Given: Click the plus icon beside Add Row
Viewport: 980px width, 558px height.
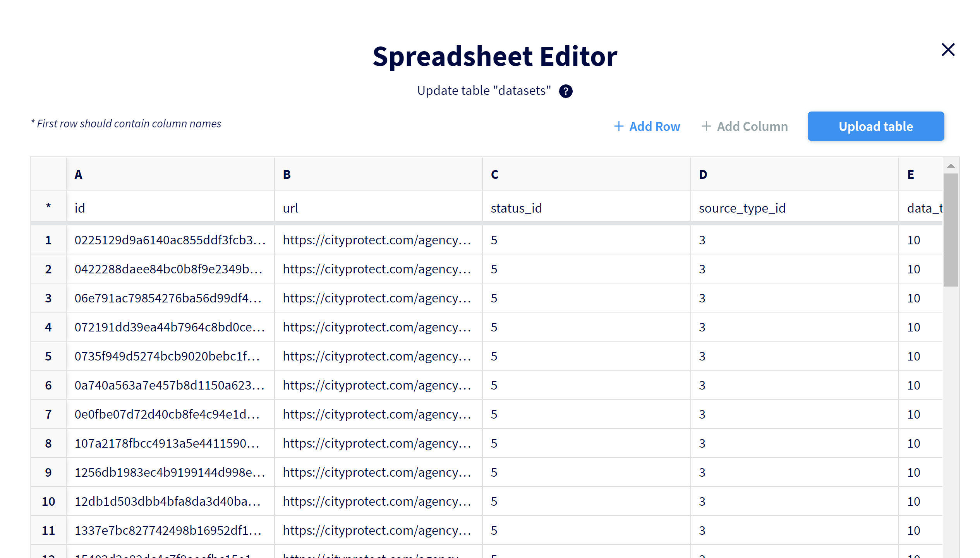Looking at the screenshot, I should [618, 126].
